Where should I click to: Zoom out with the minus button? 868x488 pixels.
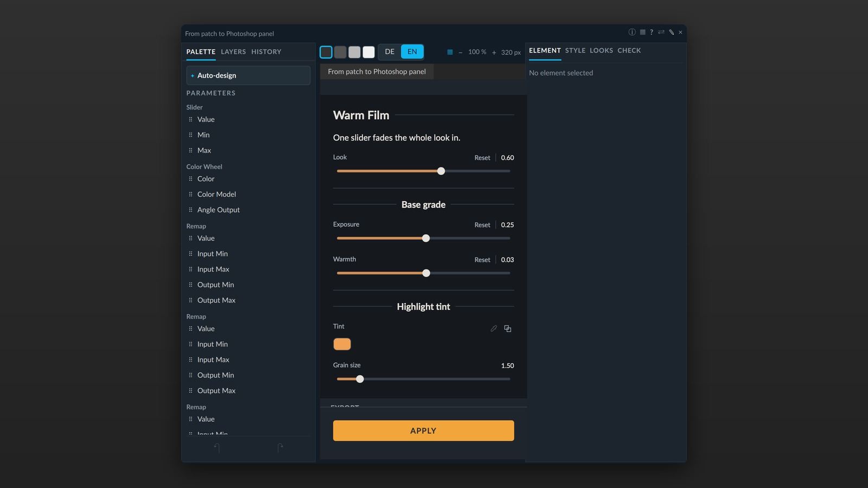click(x=461, y=53)
